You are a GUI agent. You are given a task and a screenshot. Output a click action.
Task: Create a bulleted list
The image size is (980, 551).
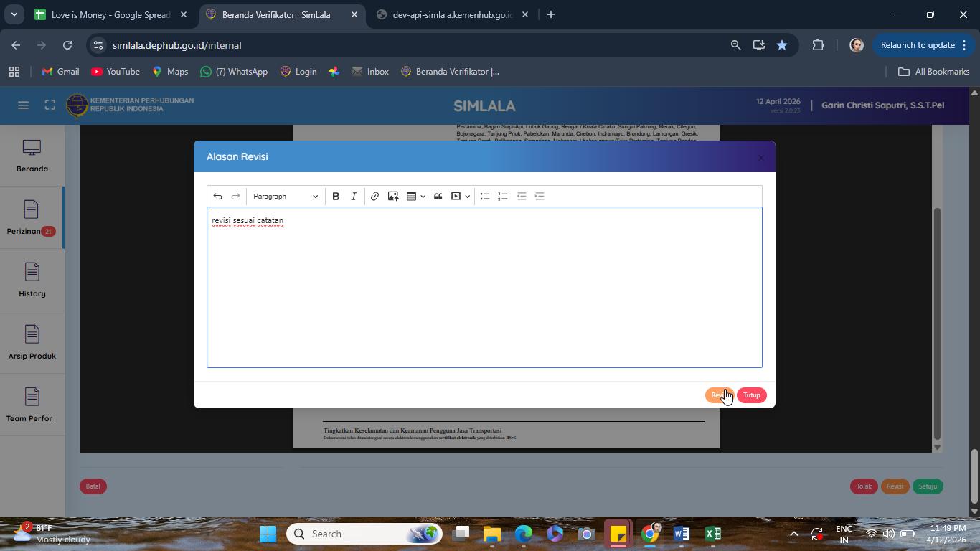pyautogui.click(x=485, y=197)
